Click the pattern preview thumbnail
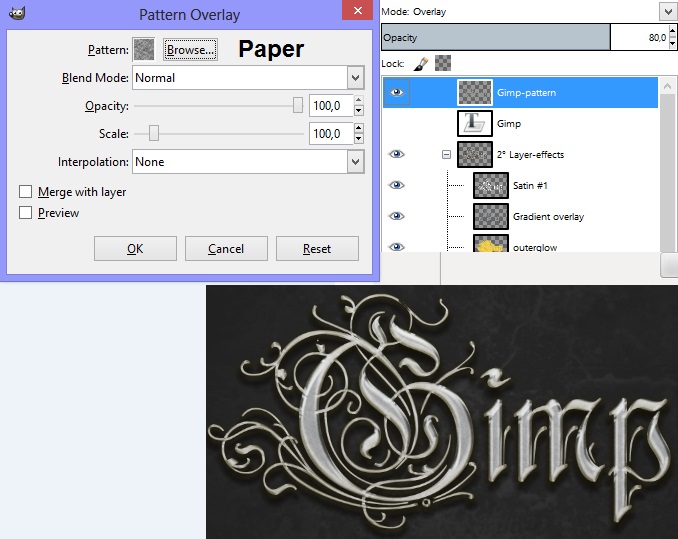 [144, 49]
